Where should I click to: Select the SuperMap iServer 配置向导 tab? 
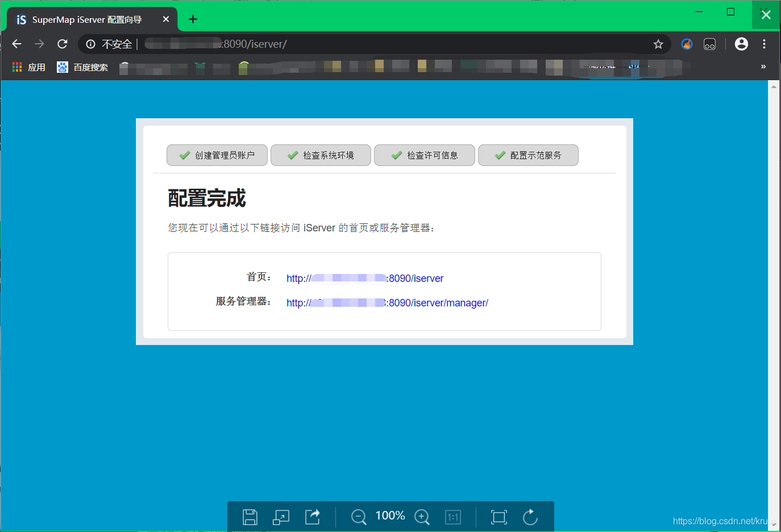click(93, 19)
